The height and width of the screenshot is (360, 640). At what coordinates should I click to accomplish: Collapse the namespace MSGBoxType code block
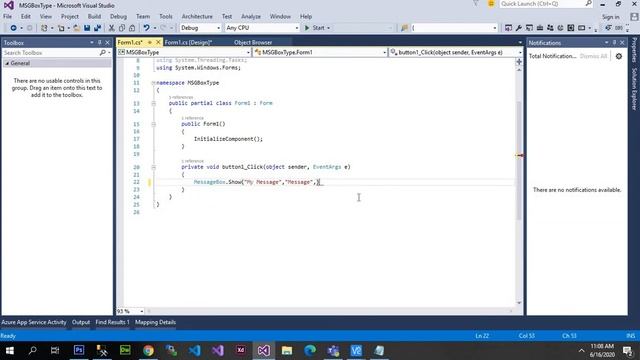(x=153, y=82)
